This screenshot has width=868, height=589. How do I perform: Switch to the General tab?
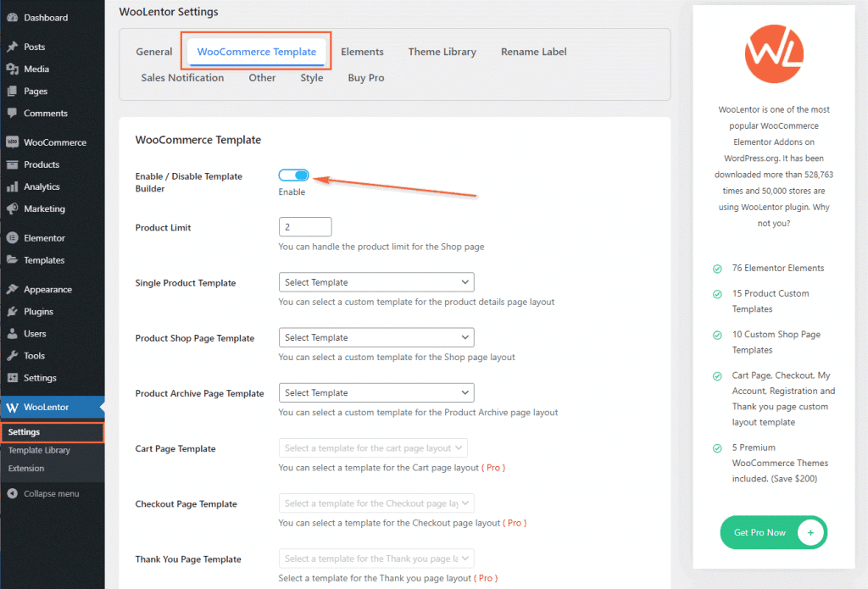point(154,52)
